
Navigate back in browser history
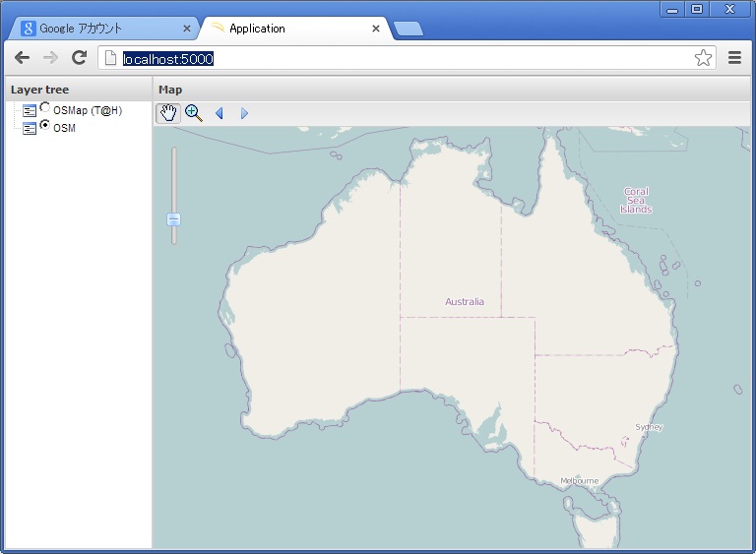pyautogui.click(x=22, y=58)
